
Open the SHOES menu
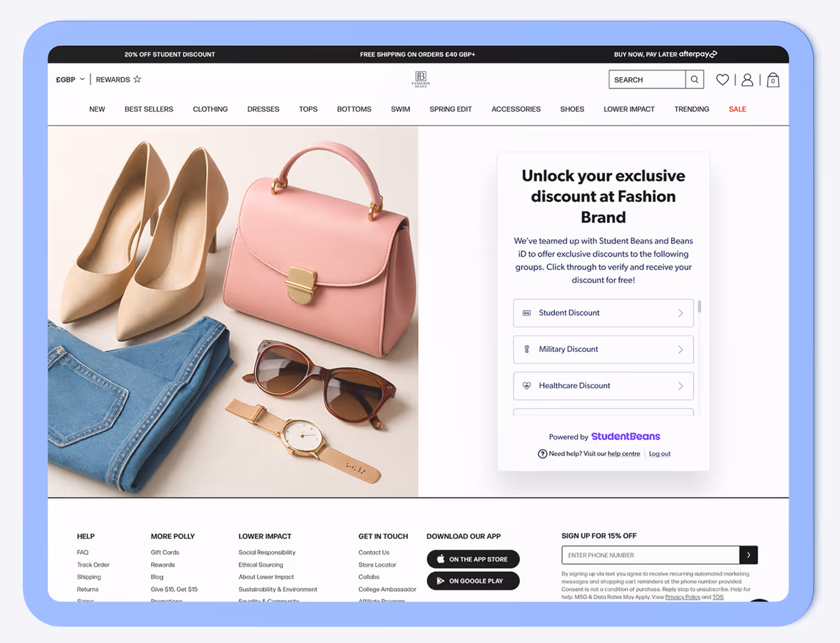572,109
